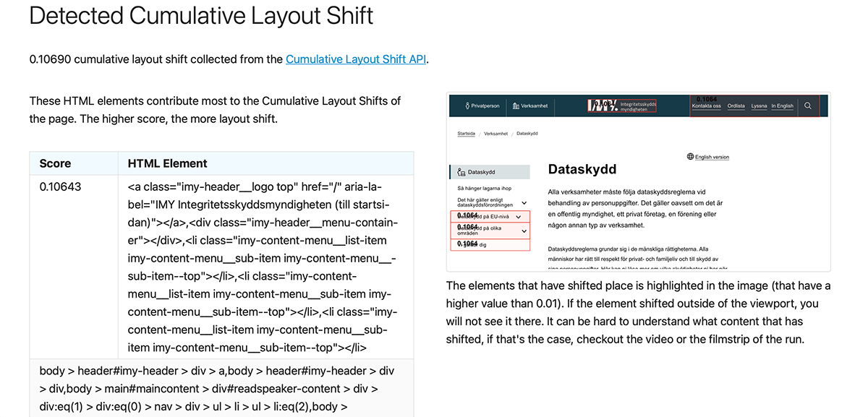The width and height of the screenshot is (868, 417).
Task: Click "Lyssna" in the embedded screenshot header
Action: tap(759, 106)
